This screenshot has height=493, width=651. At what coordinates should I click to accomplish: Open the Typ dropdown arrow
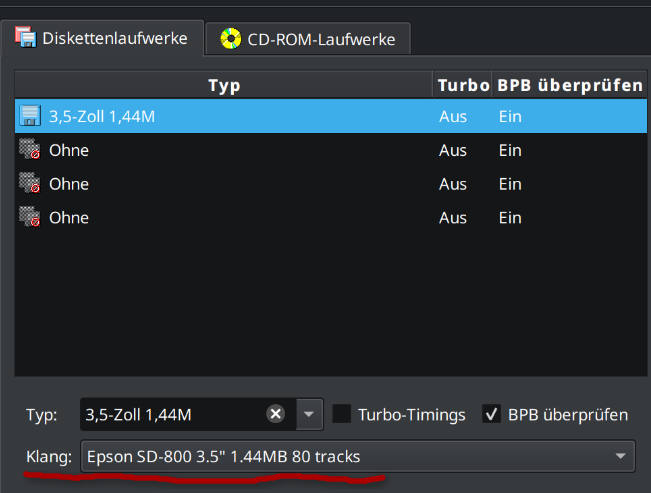309,414
